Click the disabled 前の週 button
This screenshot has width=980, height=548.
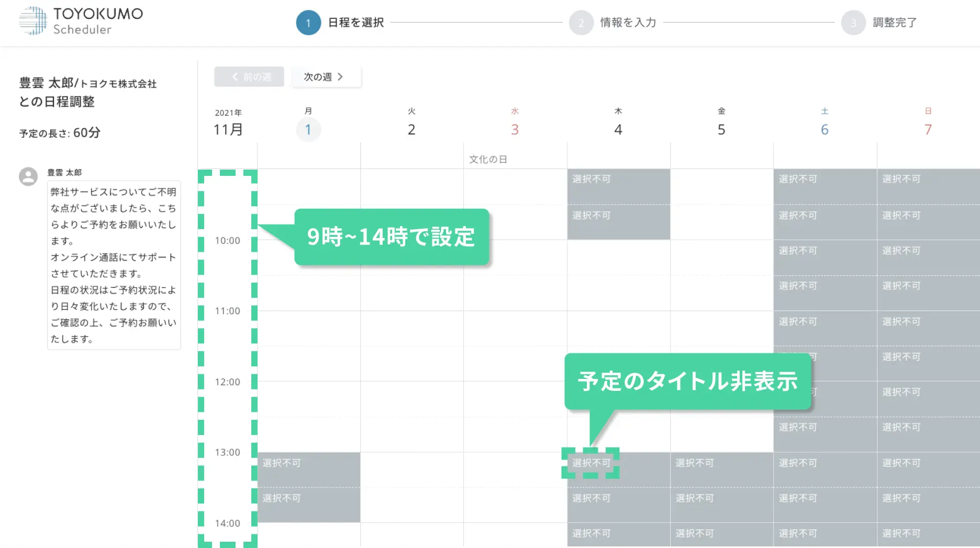coord(249,77)
